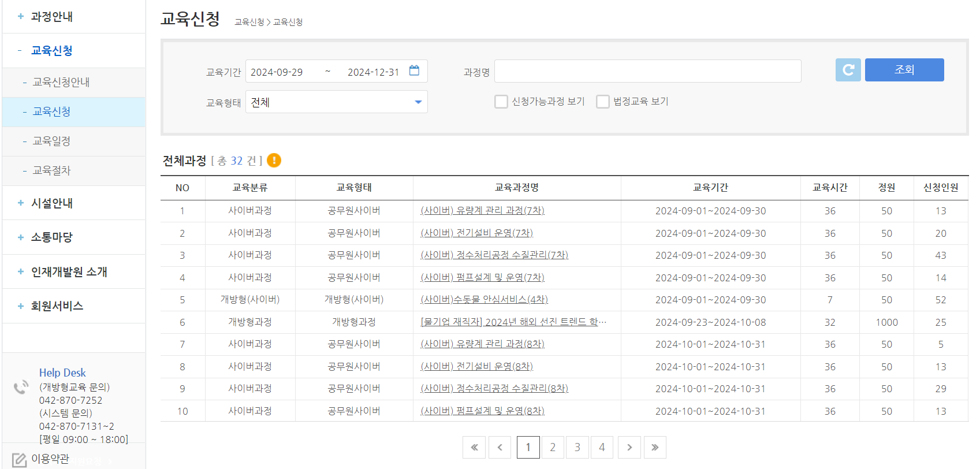Screen dimensions: 980x469
Task: Expand the 과정안내 sidebar menu
Action: pyautogui.click(x=74, y=17)
